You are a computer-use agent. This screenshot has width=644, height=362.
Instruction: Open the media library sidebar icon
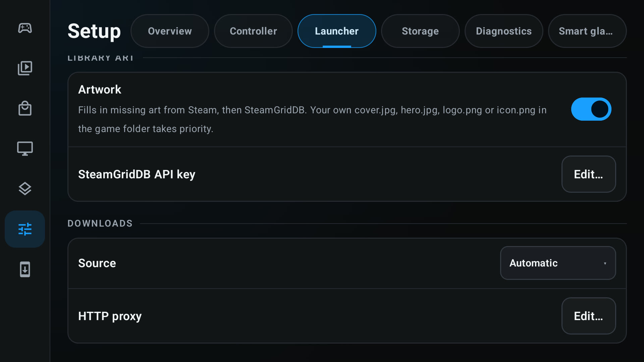25,68
